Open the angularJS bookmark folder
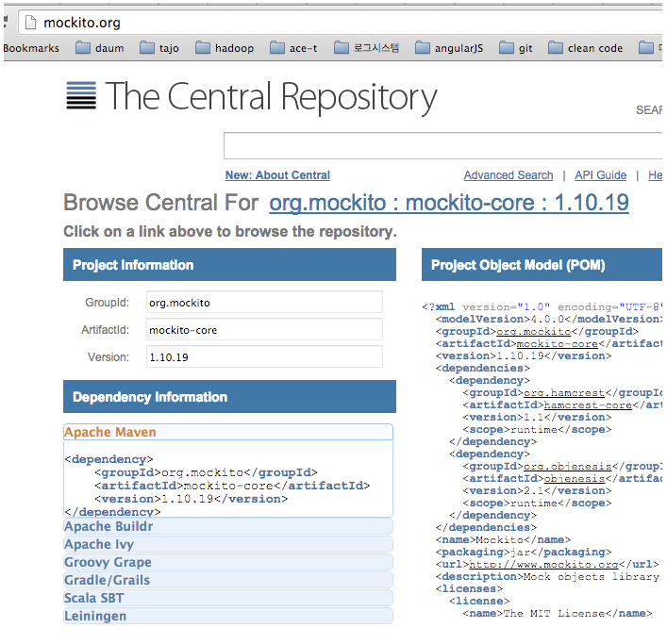The width and height of the screenshot is (667, 644). click(x=449, y=48)
